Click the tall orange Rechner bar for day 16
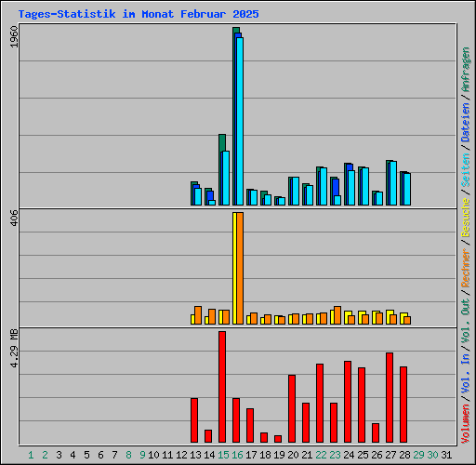This screenshot has width=476, height=465. tap(240, 268)
